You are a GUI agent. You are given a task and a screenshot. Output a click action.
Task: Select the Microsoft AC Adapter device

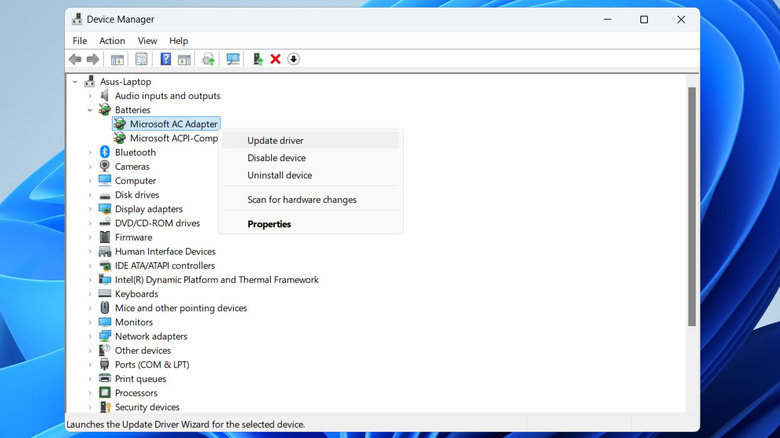coord(173,124)
